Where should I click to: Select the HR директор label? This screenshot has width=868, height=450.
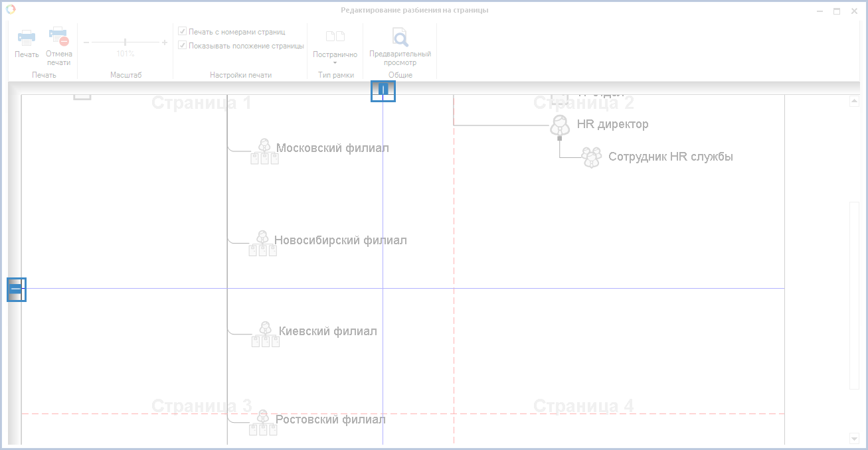click(x=613, y=124)
